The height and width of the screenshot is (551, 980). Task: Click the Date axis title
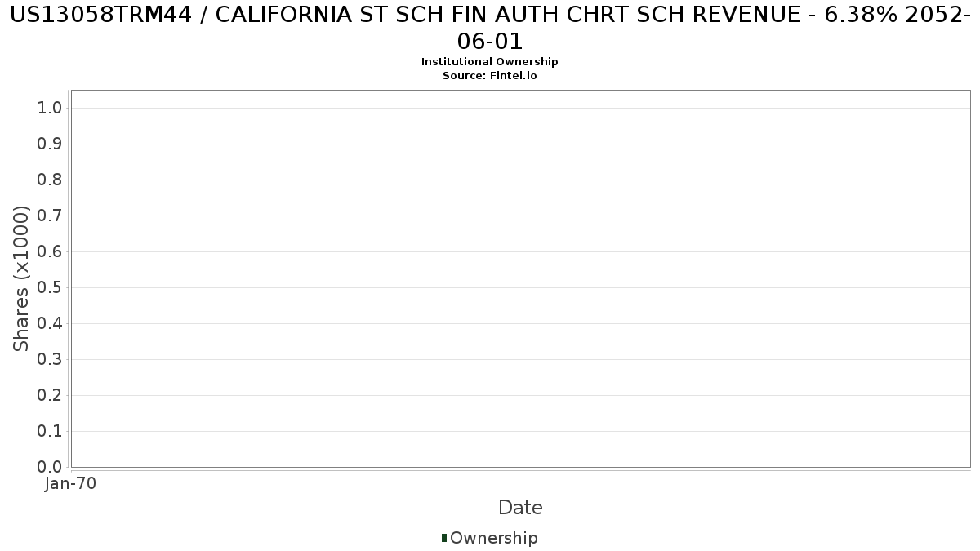click(x=520, y=508)
